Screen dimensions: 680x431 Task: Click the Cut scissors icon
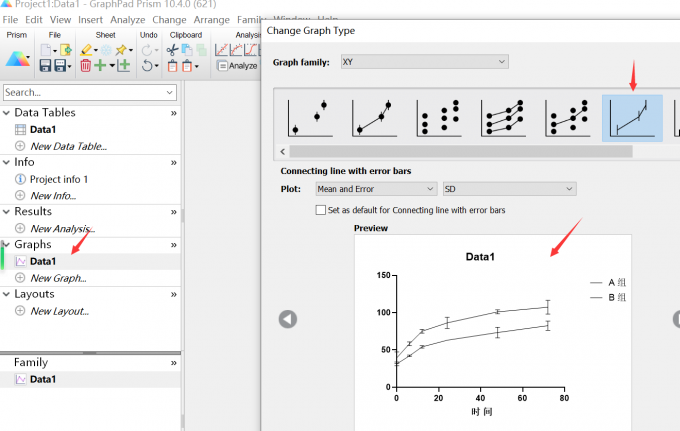tap(173, 49)
